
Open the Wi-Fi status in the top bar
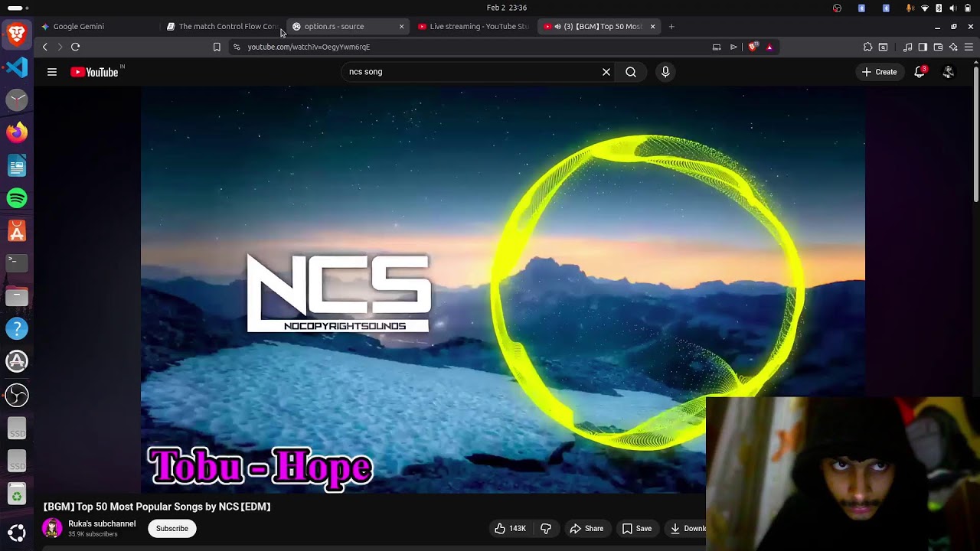(x=925, y=8)
